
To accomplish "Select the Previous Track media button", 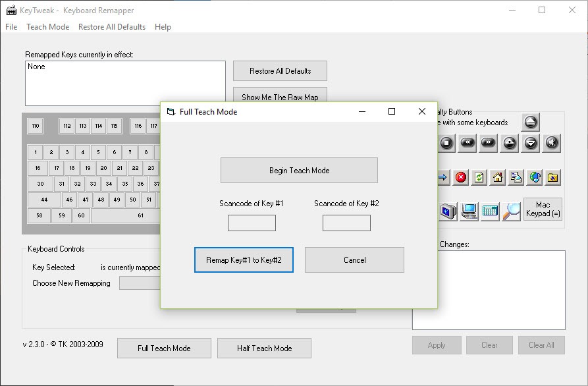I will 468,143.
